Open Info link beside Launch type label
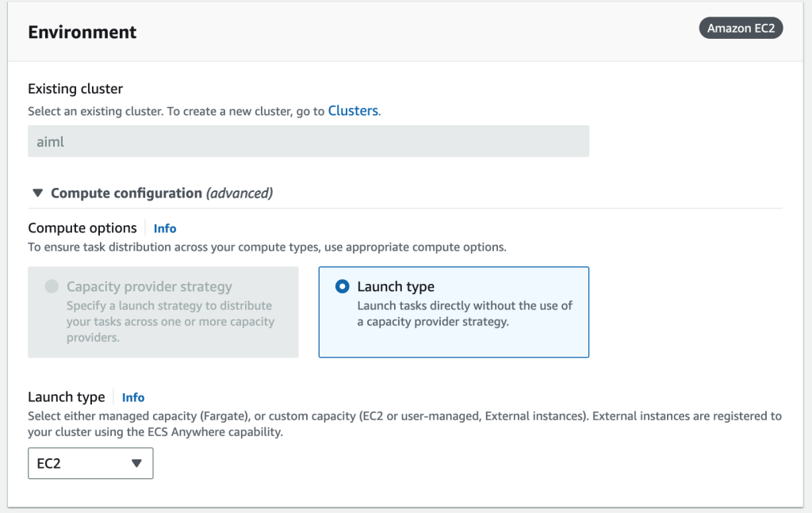Screen dimensions: 812x513 coord(133,397)
